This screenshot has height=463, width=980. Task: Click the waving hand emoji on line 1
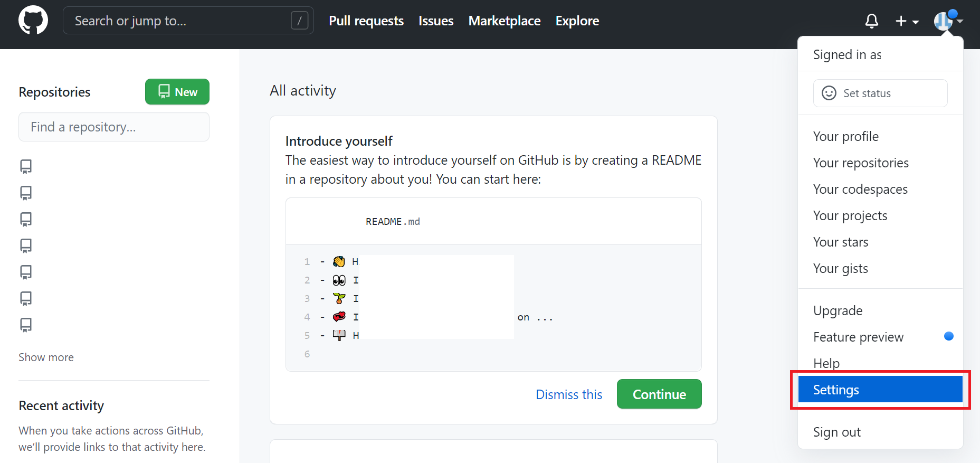(339, 261)
